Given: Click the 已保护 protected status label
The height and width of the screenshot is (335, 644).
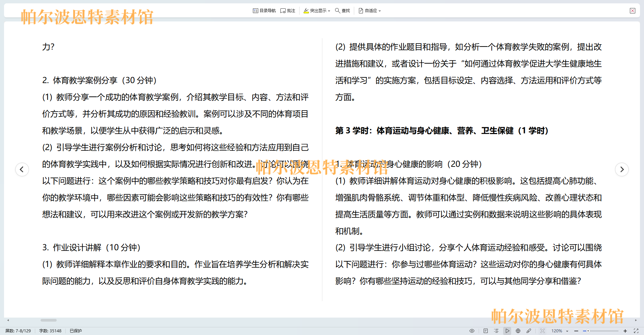Looking at the screenshot, I should [75, 331].
